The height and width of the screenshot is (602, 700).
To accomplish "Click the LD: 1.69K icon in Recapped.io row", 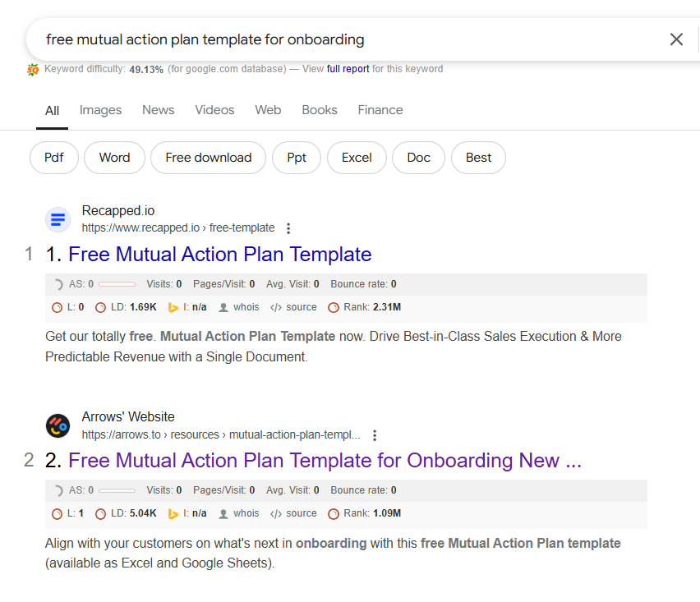I will click(x=101, y=307).
